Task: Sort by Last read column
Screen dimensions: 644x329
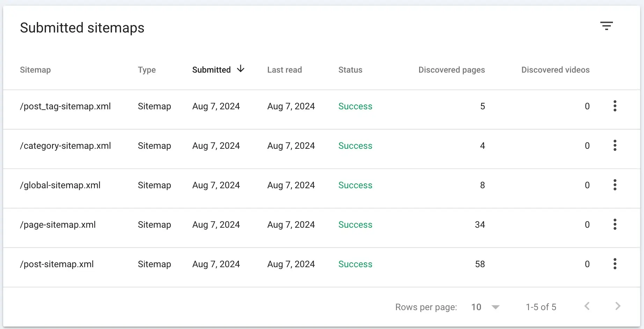Action: pos(284,70)
